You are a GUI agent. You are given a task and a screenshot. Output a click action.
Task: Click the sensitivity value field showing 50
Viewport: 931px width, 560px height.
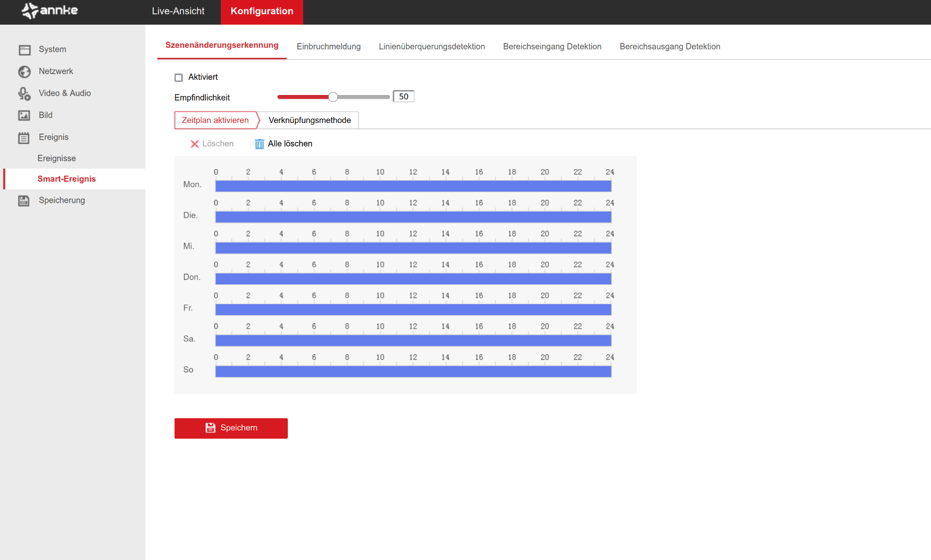click(404, 97)
